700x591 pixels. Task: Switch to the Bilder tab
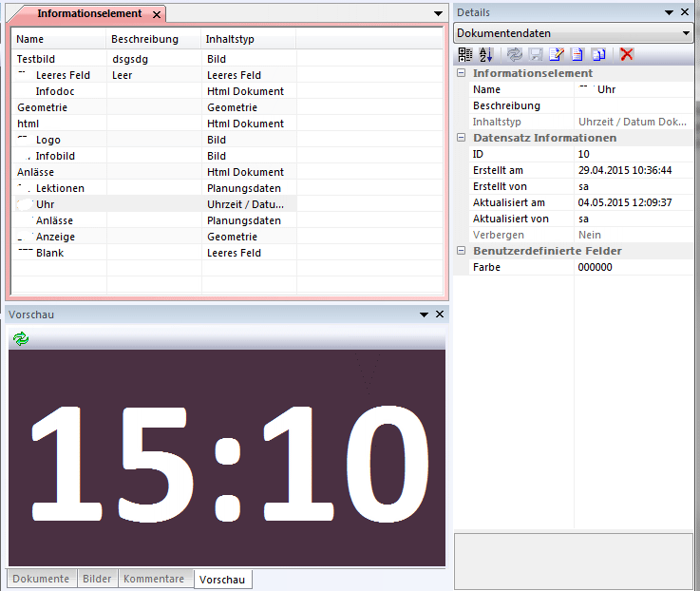tap(97, 579)
